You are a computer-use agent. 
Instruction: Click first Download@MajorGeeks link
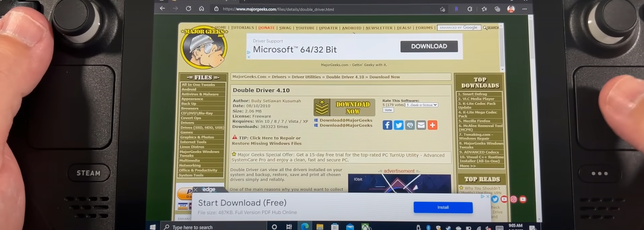[346, 120]
